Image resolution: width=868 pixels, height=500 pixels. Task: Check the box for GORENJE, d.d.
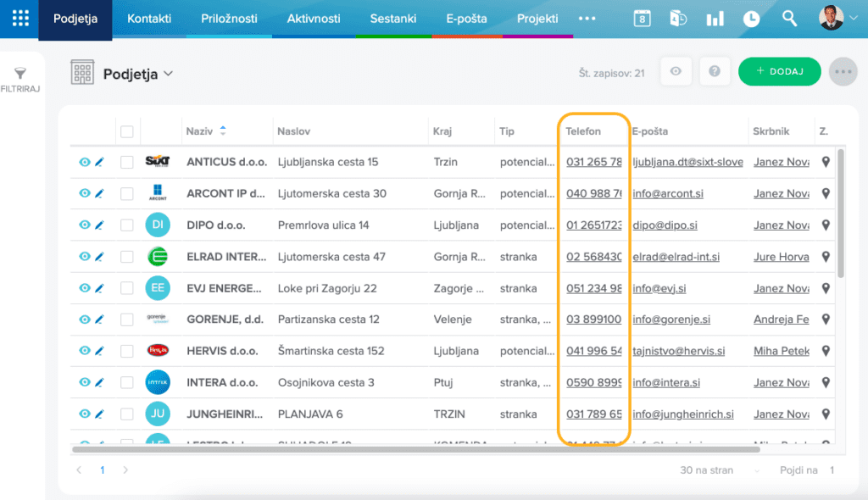[x=127, y=319]
